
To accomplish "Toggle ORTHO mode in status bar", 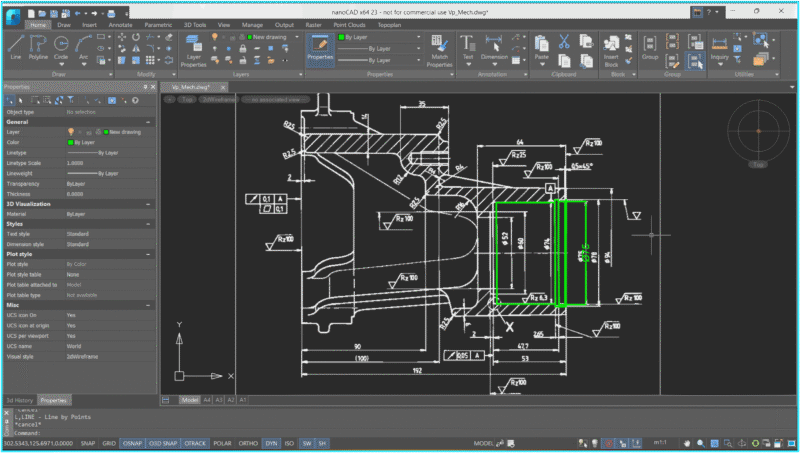I will pyautogui.click(x=250, y=443).
